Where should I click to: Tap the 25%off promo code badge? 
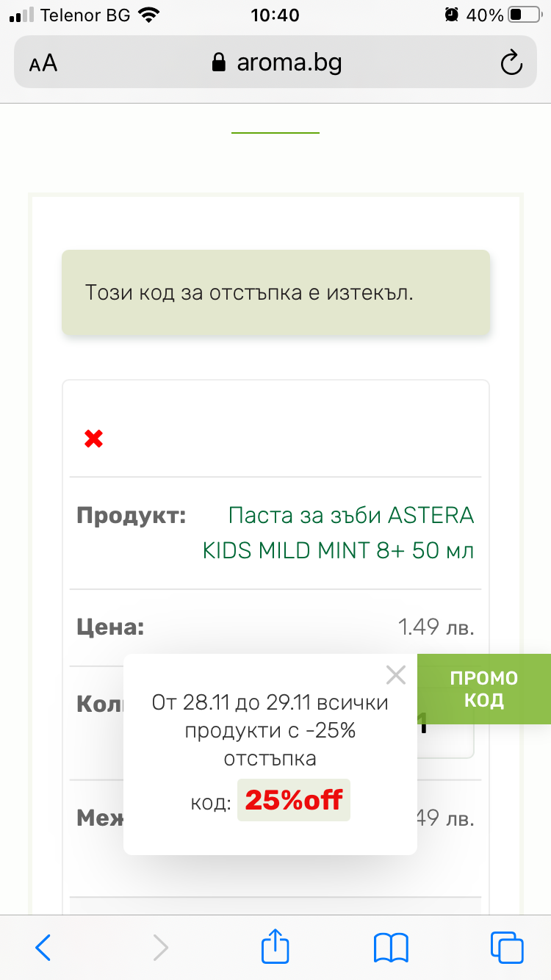click(x=294, y=800)
